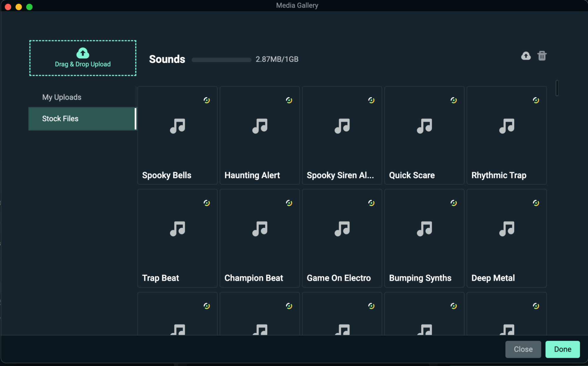
Task: Open the My Uploads tab
Action: tap(62, 97)
